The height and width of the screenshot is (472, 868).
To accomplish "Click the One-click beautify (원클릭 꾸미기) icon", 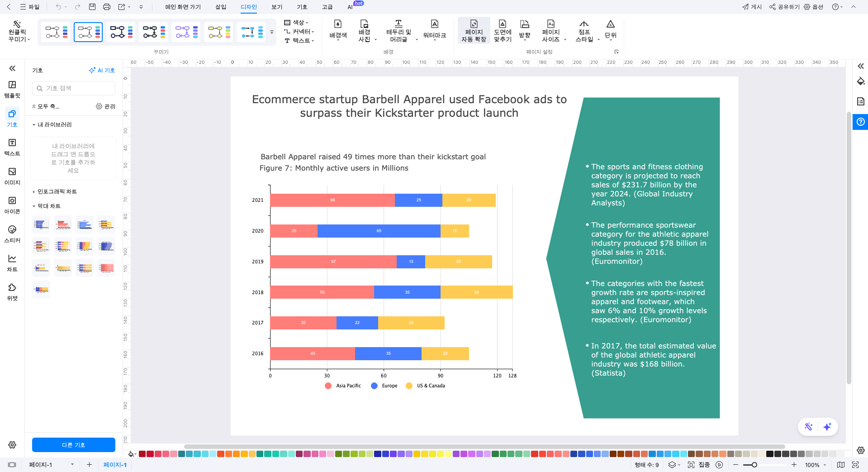I will click(17, 25).
